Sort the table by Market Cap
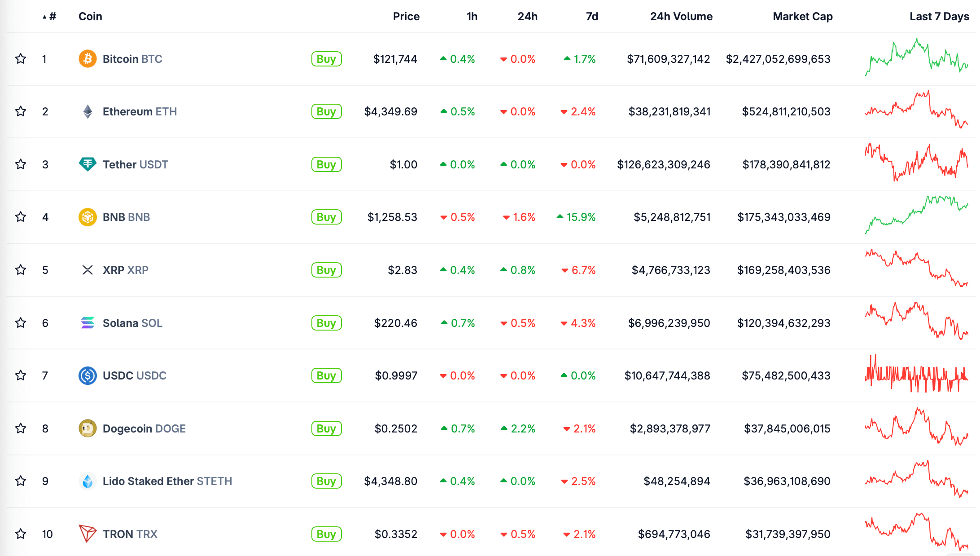 (802, 17)
